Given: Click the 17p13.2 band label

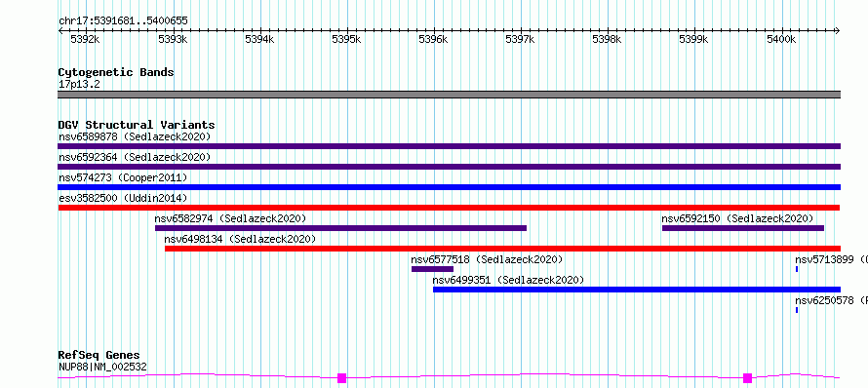Looking at the screenshot, I should [79, 85].
